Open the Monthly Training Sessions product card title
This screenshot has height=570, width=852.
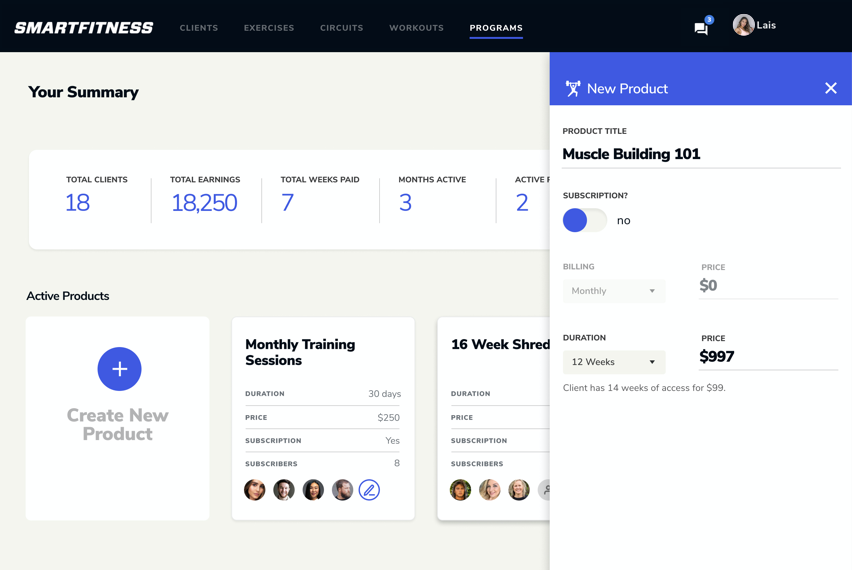pos(300,352)
